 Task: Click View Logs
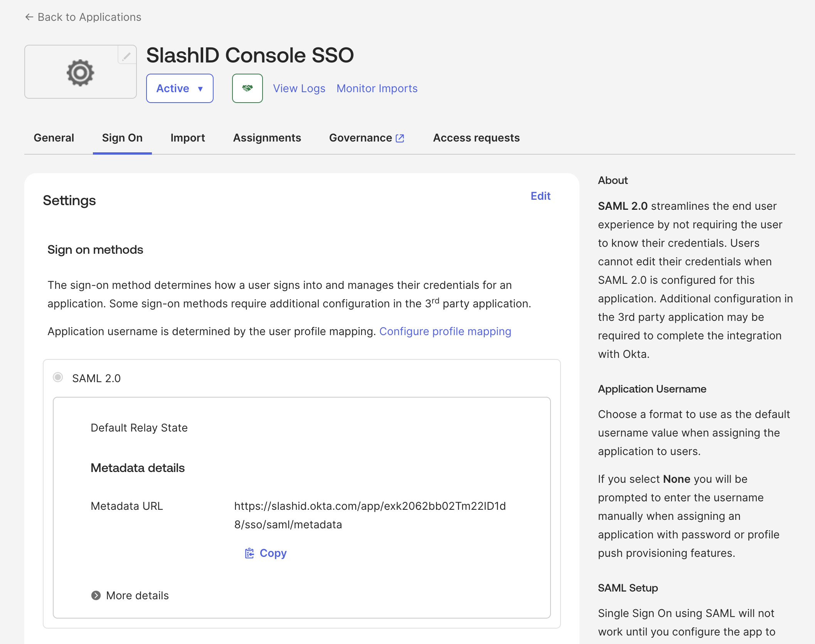click(299, 88)
